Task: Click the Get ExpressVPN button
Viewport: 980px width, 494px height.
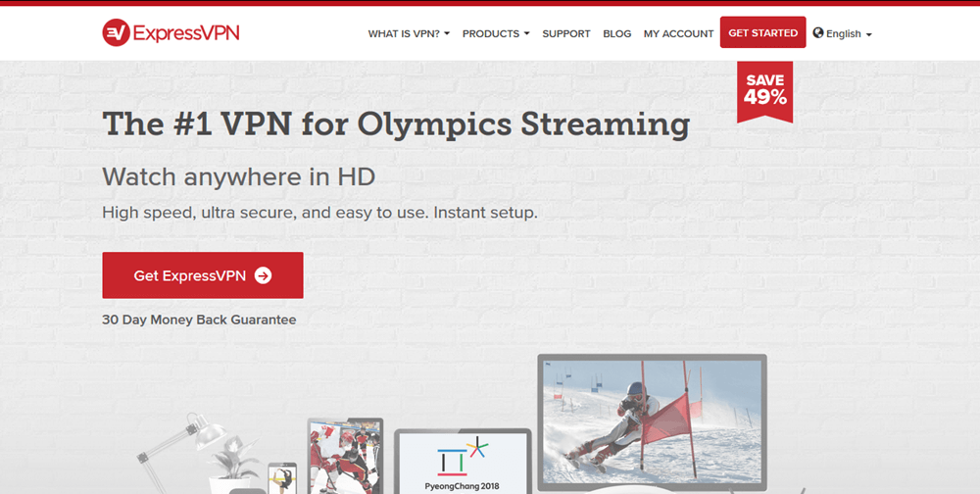Action: pos(203,275)
